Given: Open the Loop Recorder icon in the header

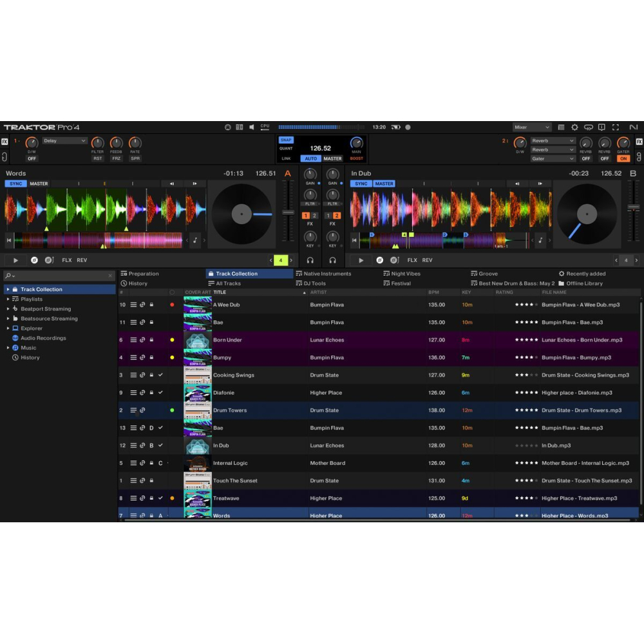Looking at the screenshot, I should tap(588, 127).
